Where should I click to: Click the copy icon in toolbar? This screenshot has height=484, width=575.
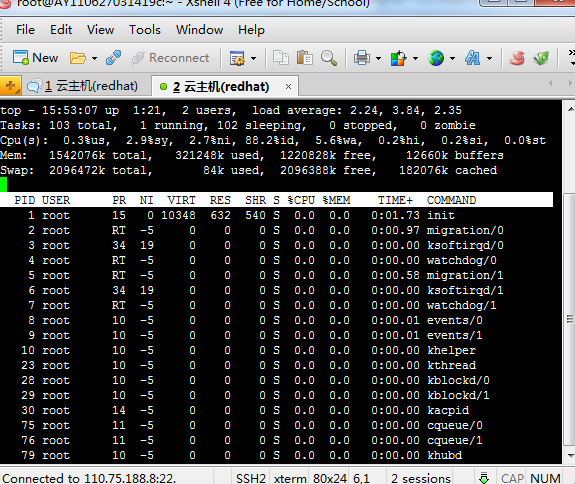281,58
